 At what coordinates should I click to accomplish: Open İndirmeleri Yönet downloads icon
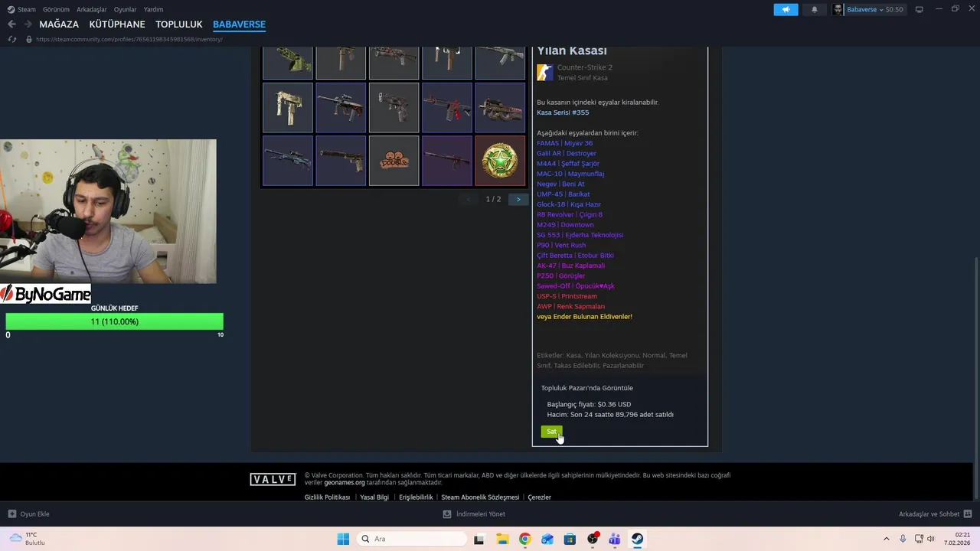[x=447, y=514]
